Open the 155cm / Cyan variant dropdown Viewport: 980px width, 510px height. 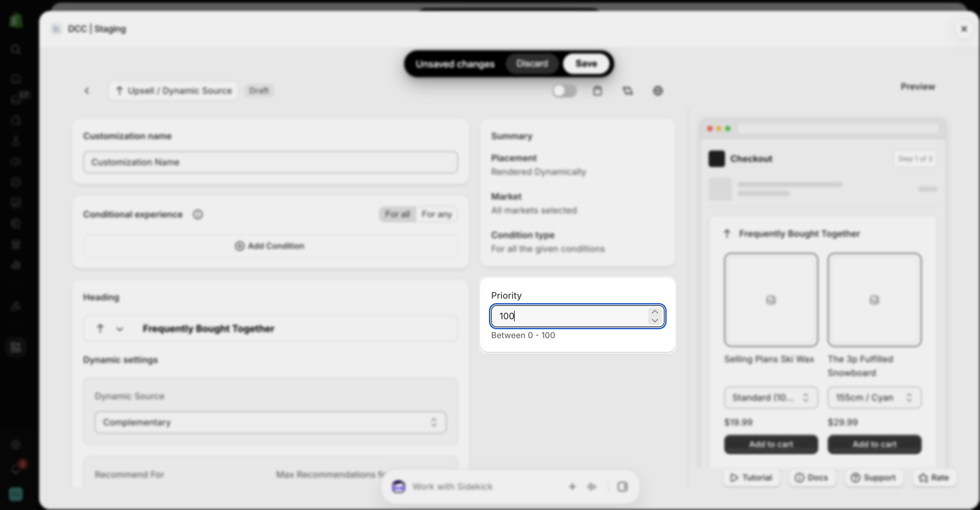coord(874,398)
